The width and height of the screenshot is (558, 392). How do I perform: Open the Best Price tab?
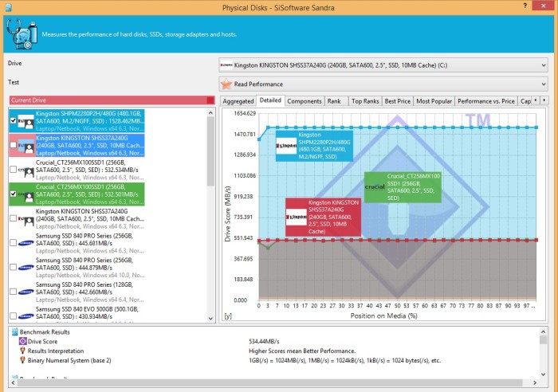398,101
